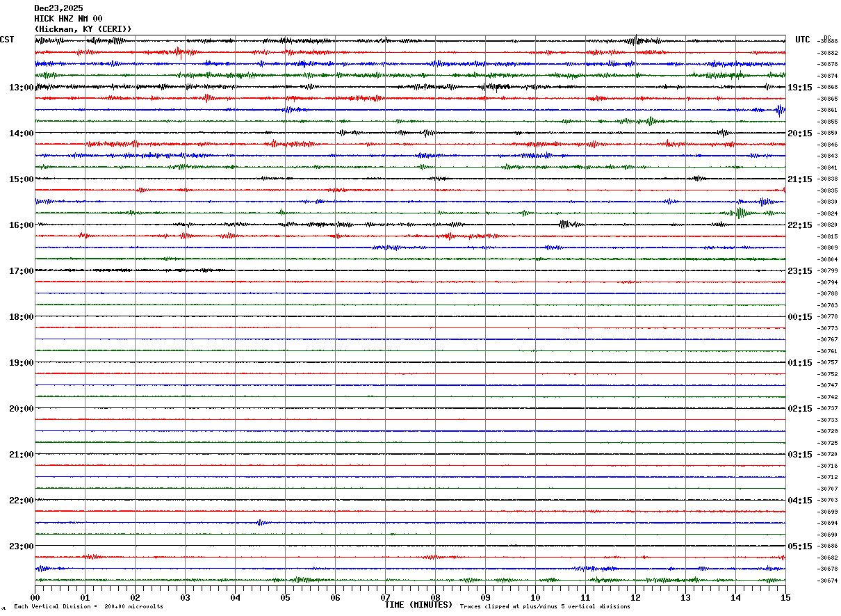Screen dimensions: 841x616
Task: Click the '00:15' UTC time label
Action: [x=799, y=317]
